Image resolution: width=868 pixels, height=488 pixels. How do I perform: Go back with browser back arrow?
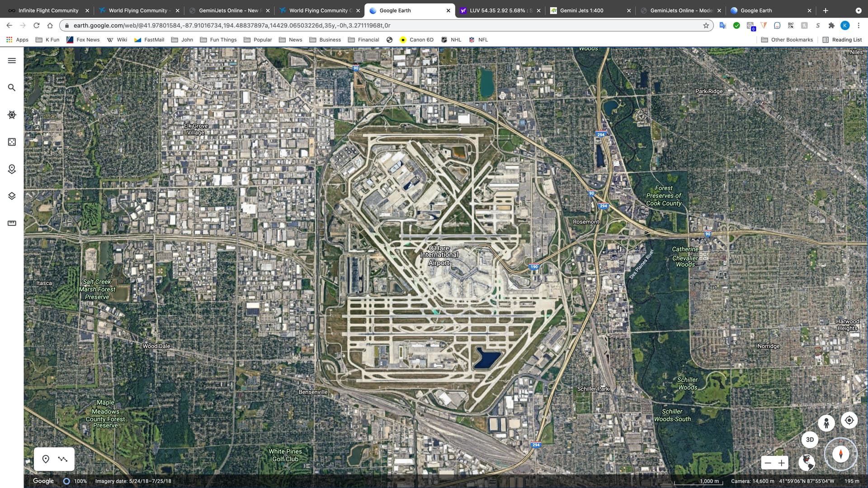coord(9,25)
